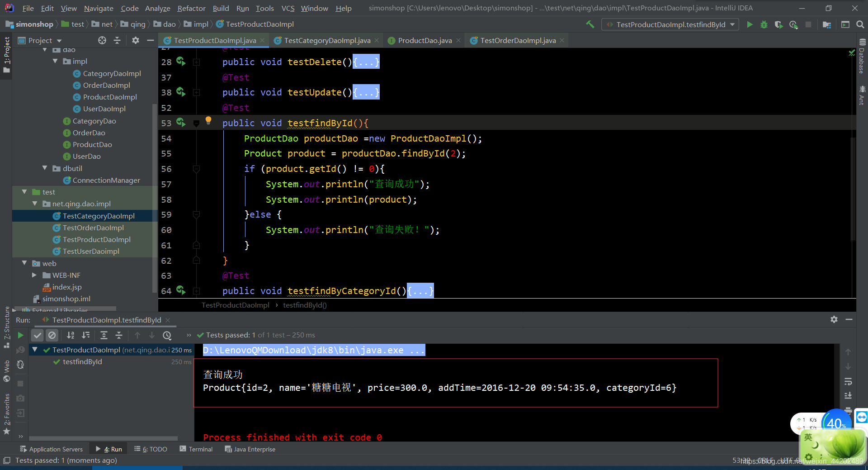Collapse the net.qing.dao.impl test package

[x=35, y=204]
